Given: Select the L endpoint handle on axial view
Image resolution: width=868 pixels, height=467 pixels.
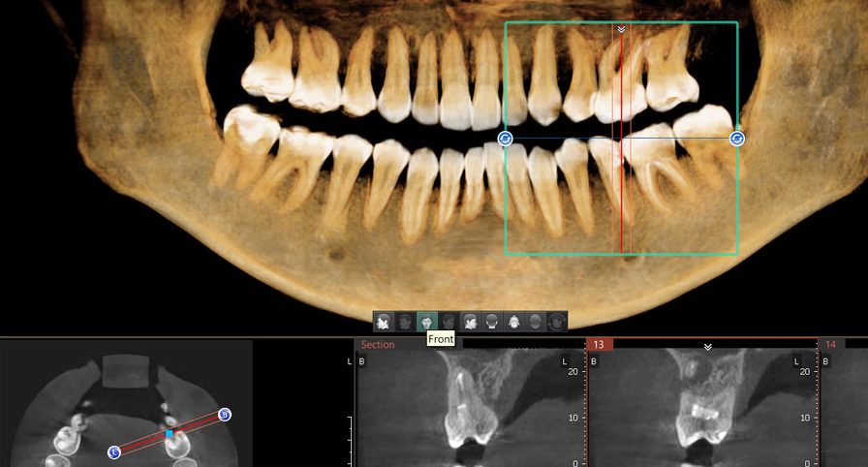Looking at the screenshot, I should coord(114,452).
